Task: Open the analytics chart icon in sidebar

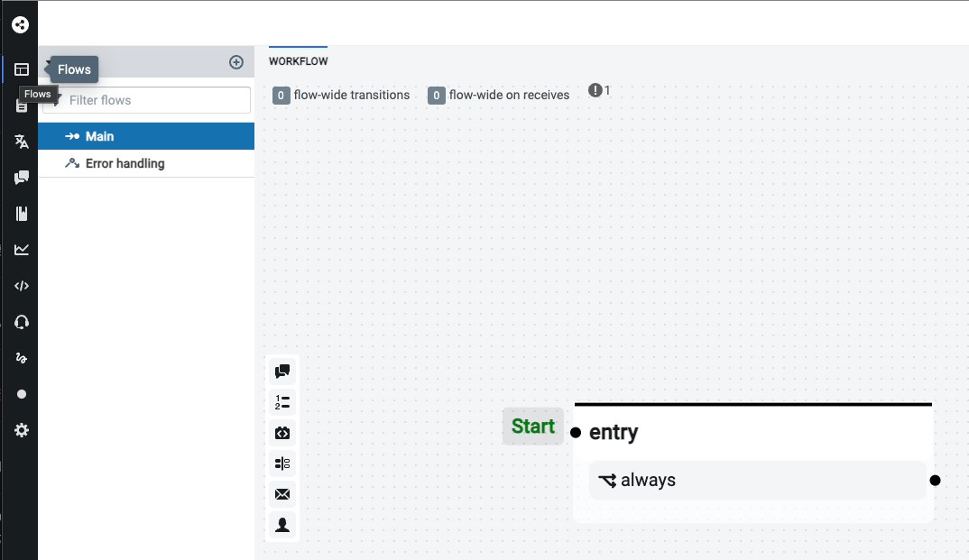Action: tap(22, 250)
